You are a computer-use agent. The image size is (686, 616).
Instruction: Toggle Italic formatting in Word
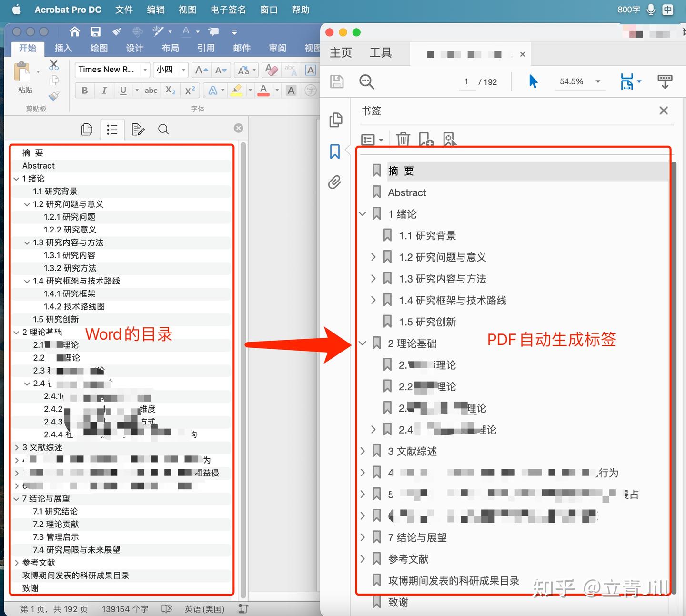tap(104, 90)
